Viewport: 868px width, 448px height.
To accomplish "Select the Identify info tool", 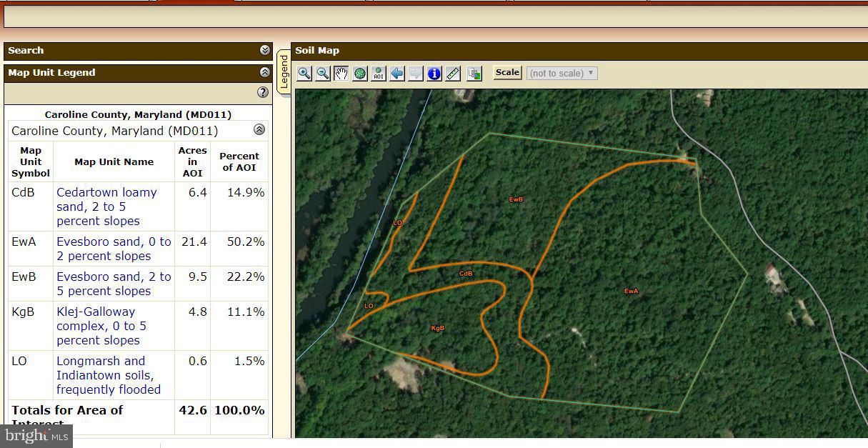I will 434,74.
